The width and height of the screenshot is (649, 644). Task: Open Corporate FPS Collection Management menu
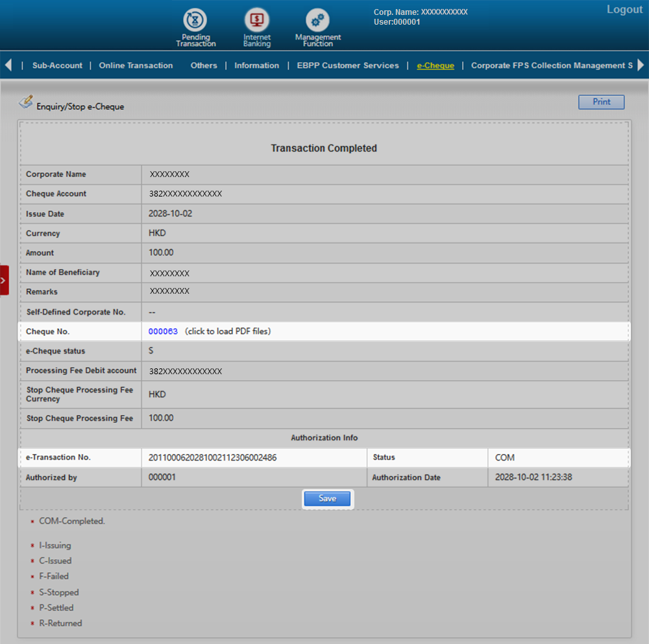[x=551, y=66]
